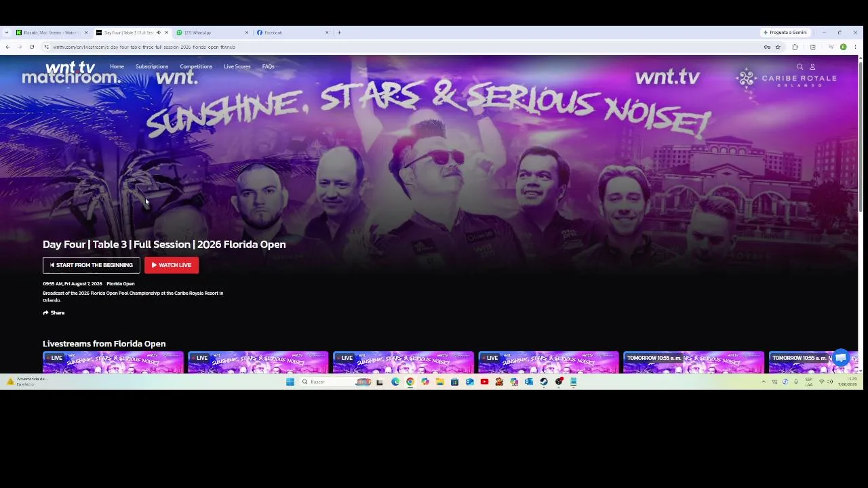Open File Explorer from the taskbar

pyautogui.click(x=439, y=382)
